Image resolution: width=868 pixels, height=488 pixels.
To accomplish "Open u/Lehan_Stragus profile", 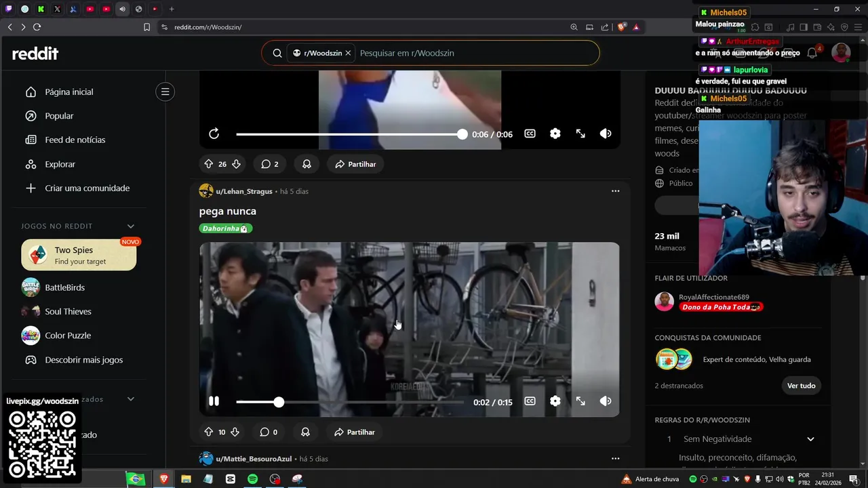I will 243,192.
